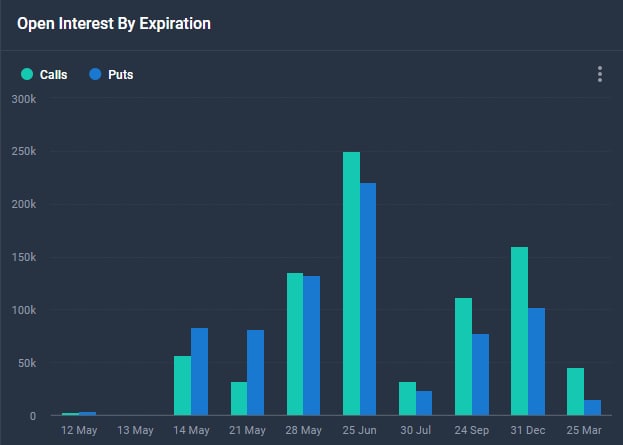Click the green Calls legend dot
Viewport: 623px width, 445px height.
click(27, 75)
